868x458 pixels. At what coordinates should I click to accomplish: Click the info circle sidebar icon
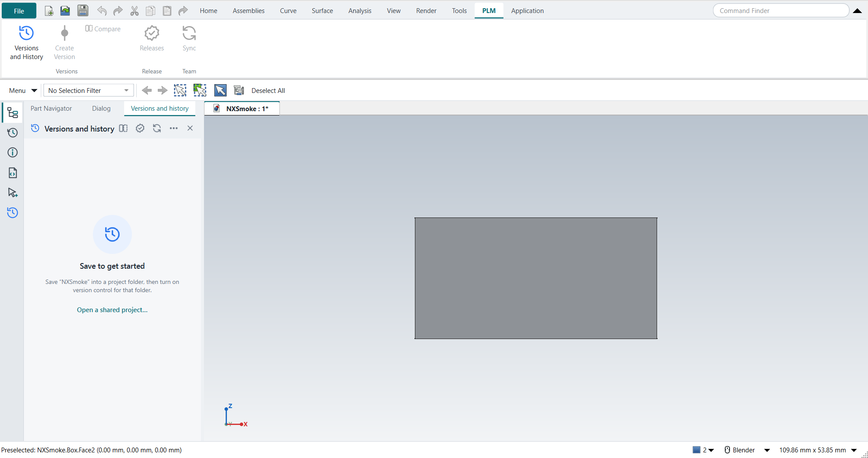click(x=13, y=152)
